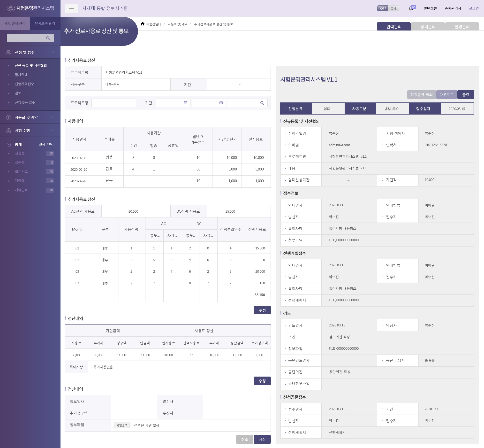Screen dimensions: 484x448
Task: Click the 로그인 link
Action: tap(474, 8)
